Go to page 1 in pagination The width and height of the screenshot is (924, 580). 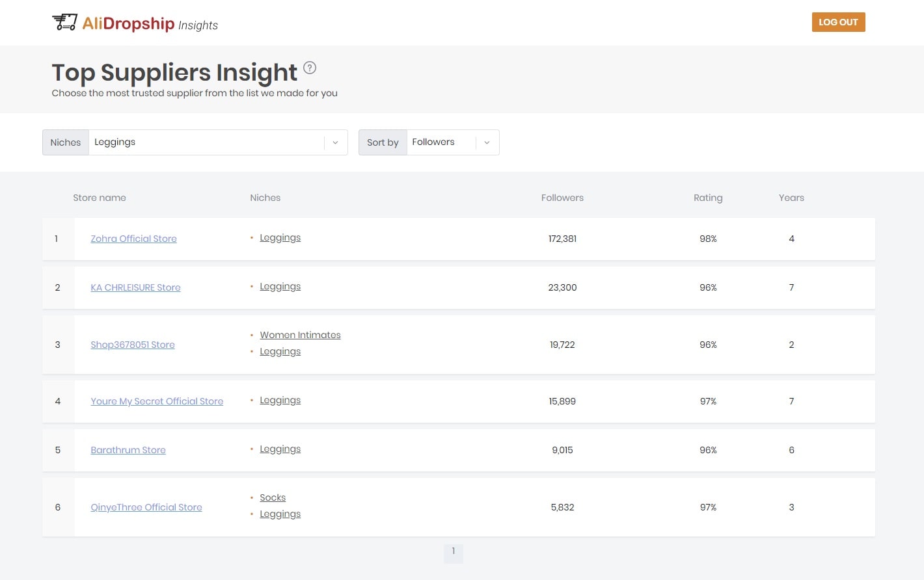pos(454,551)
